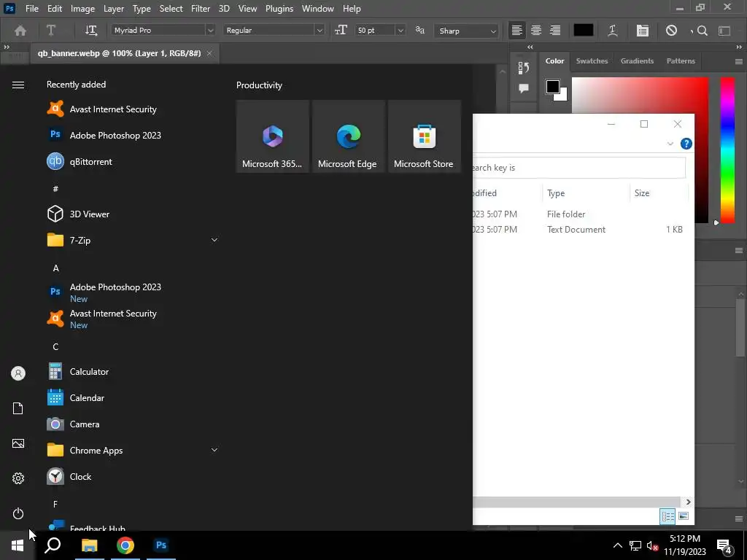
Task: Click the Windows Start button
Action: [x=18, y=545]
